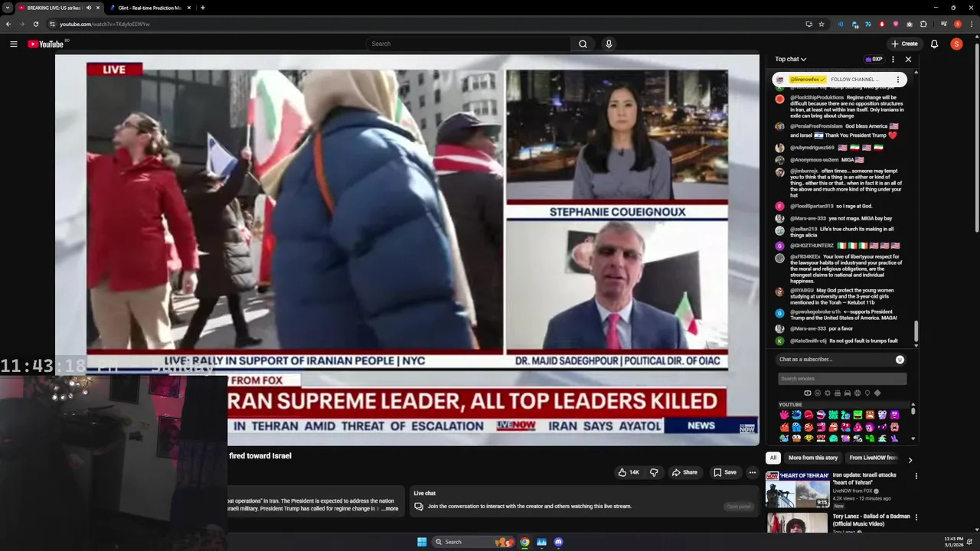Viewport: 980px width, 551px height.
Task: Click the Share button
Action: tap(684, 472)
